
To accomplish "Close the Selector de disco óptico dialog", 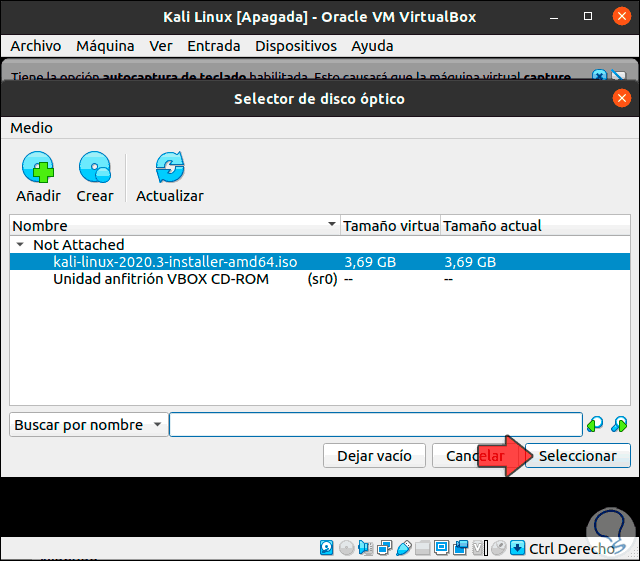I will pos(622,98).
